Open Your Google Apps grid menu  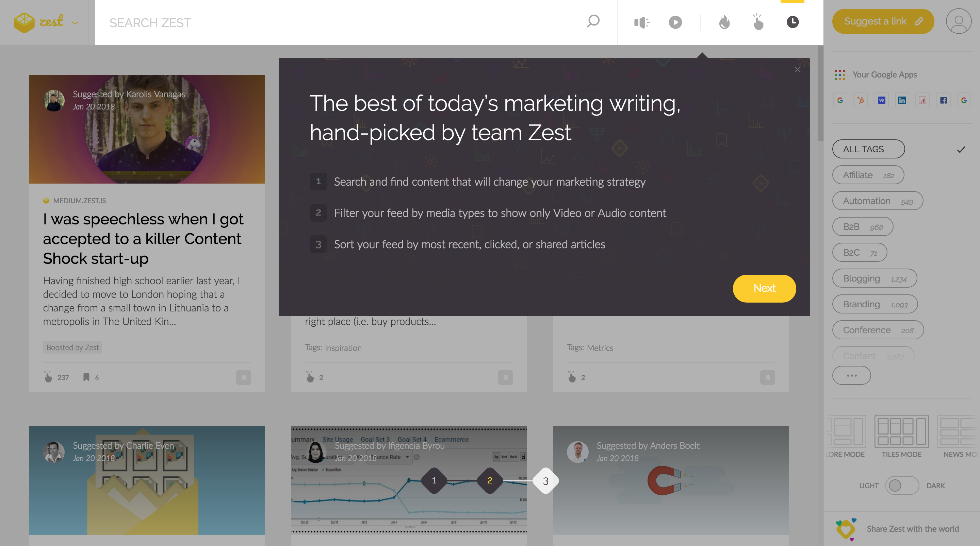pos(839,75)
